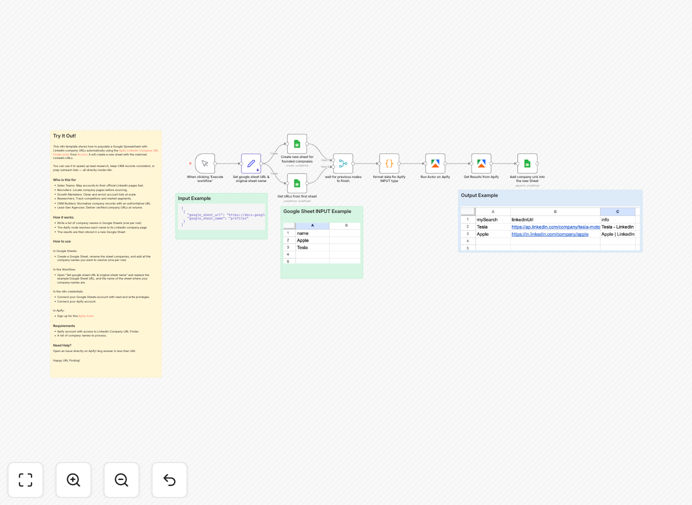Click the 'How it works' section heading
Screen dimensions: 692x505
coord(64,218)
